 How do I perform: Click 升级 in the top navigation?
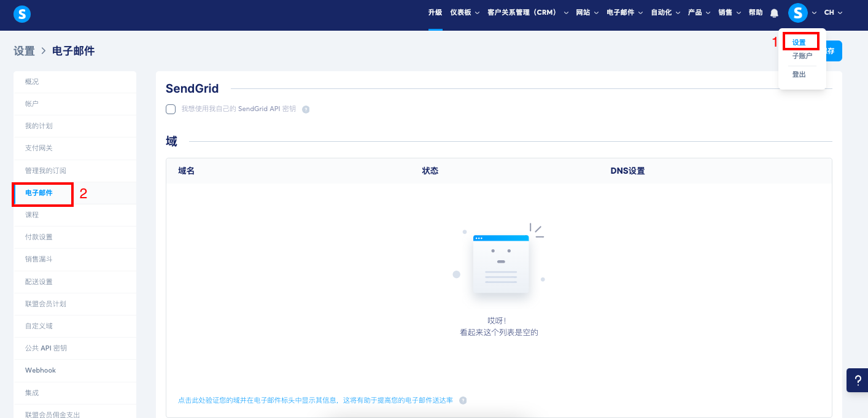435,12
